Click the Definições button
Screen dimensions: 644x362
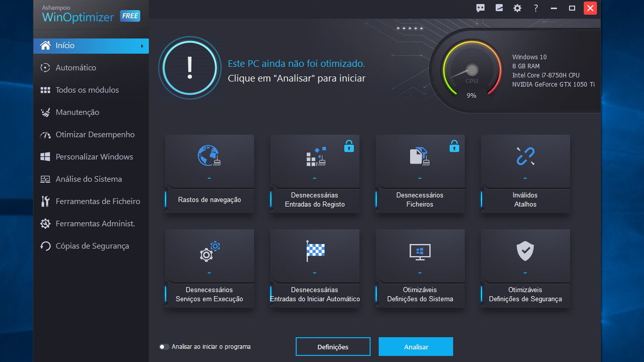(333, 347)
